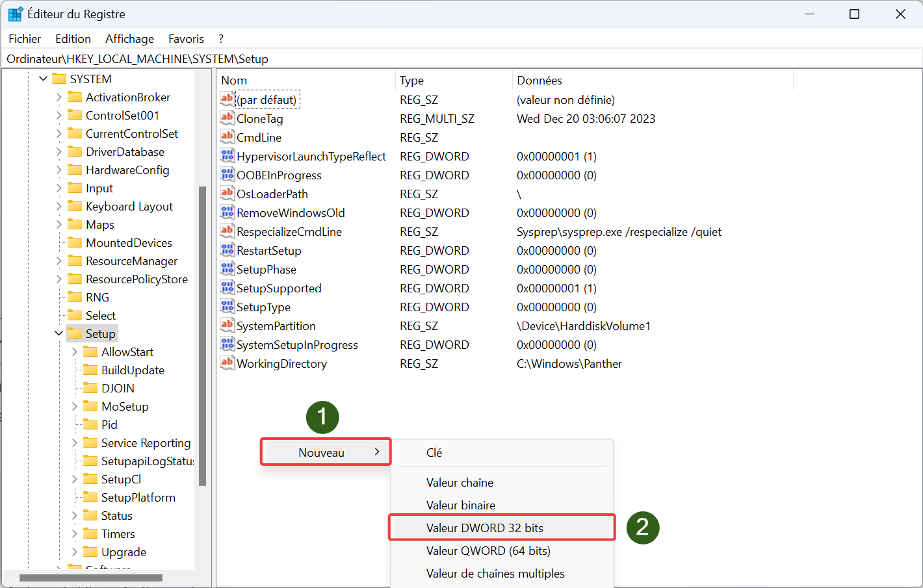Choose Valeur DWORD 32 bits
The width and height of the screenshot is (923, 588).
(x=502, y=528)
